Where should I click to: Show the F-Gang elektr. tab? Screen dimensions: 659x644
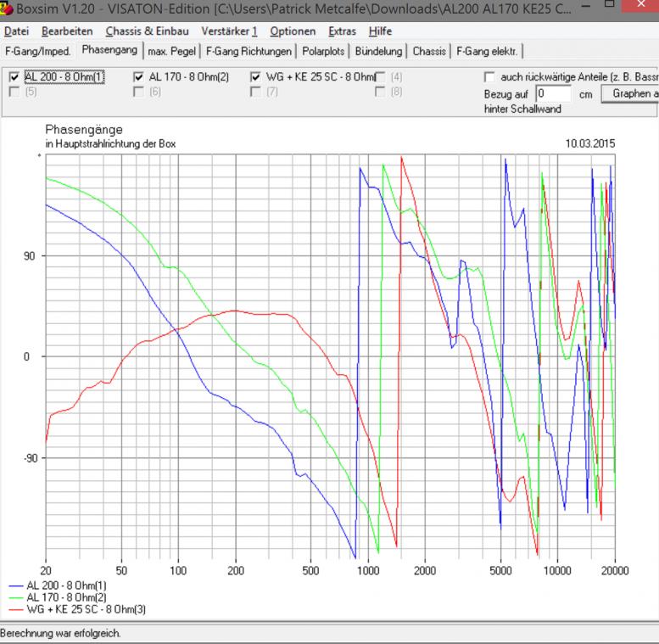coord(489,51)
